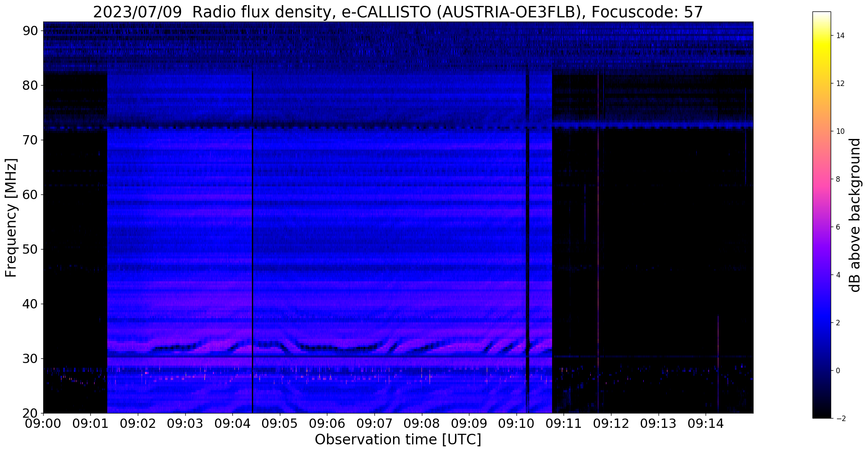The image size is (868, 452).
Task: Click the 09:03 time tick label
Action: (x=185, y=424)
